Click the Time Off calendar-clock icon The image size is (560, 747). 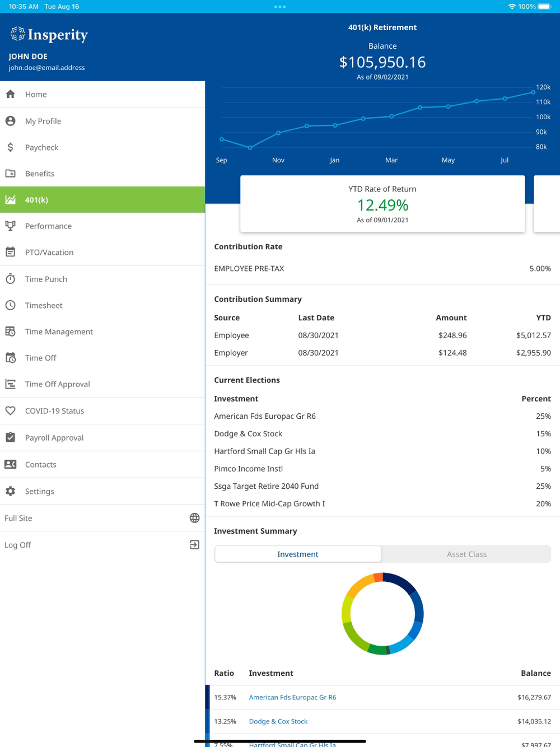(11, 358)
